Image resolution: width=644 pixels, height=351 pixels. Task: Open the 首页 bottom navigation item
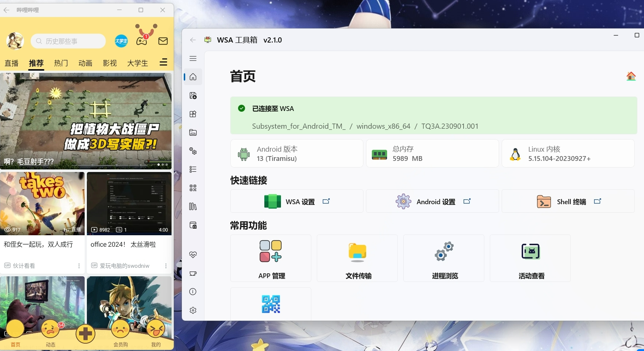click(15, 334)
